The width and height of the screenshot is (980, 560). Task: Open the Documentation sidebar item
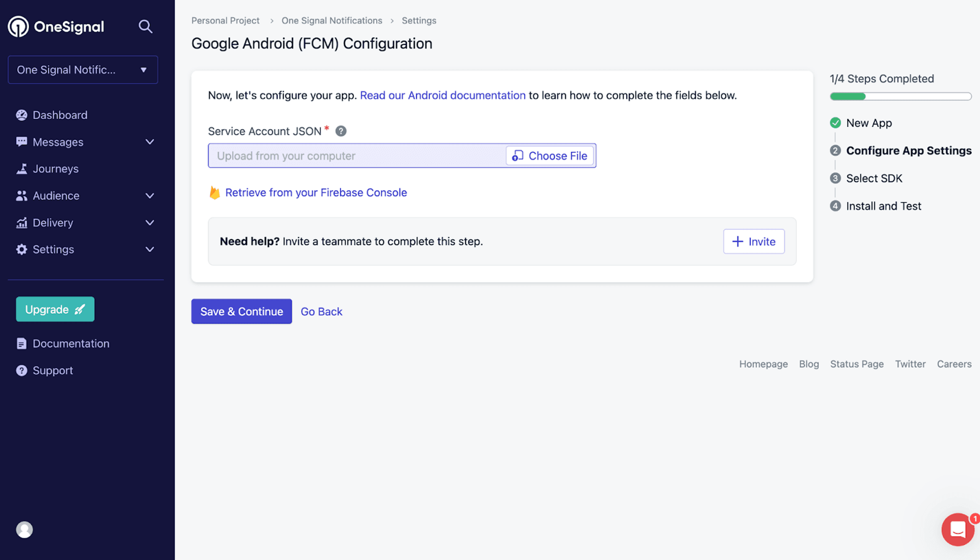(x=71, y=343)
